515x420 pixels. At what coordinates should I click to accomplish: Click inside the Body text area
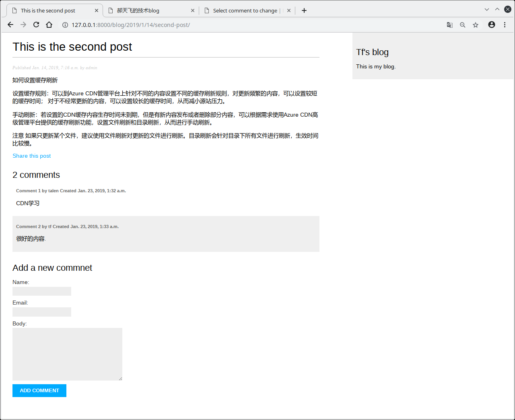(67, 354)
